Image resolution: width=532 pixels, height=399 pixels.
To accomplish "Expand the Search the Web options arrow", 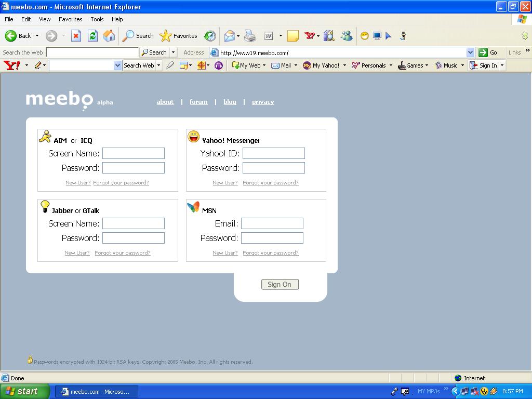I will pyautogui.click(x=173, y=52).
